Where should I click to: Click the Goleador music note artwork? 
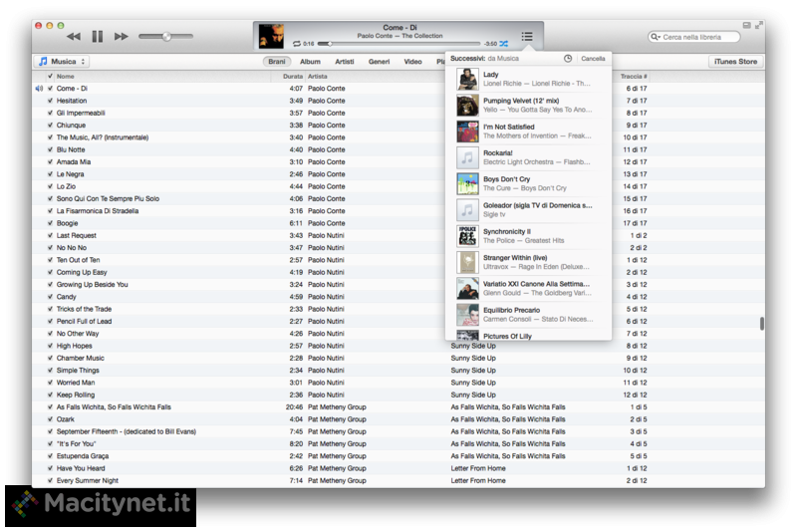467,210
